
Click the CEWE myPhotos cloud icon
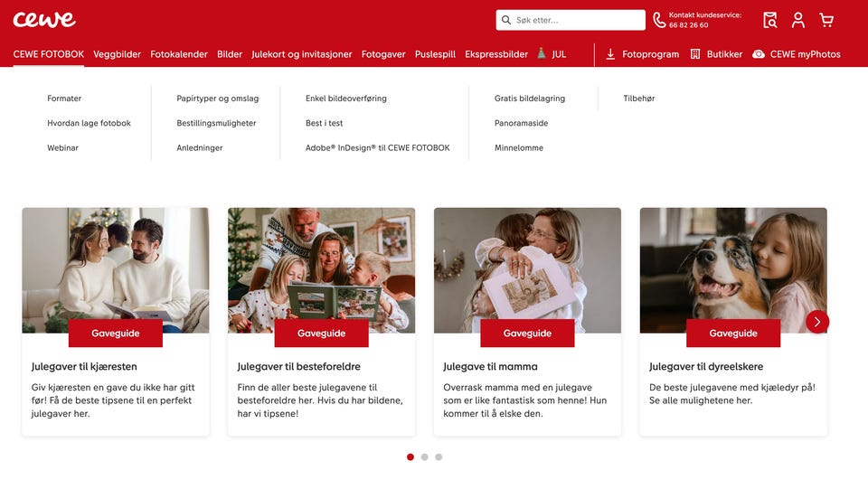759,54
